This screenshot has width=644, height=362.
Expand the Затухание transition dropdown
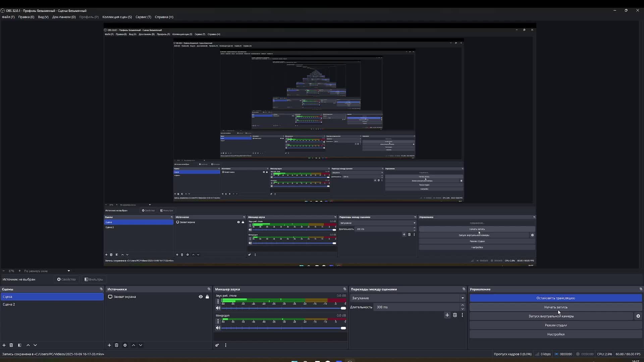463,298
